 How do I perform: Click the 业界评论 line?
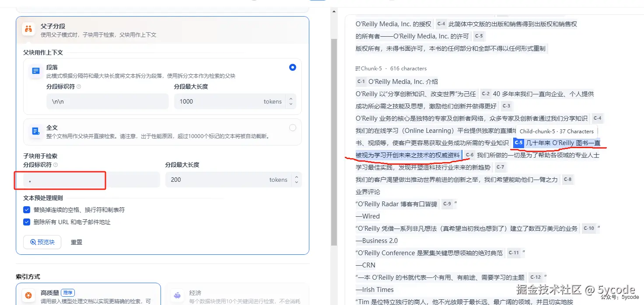[x=368, y=192]
